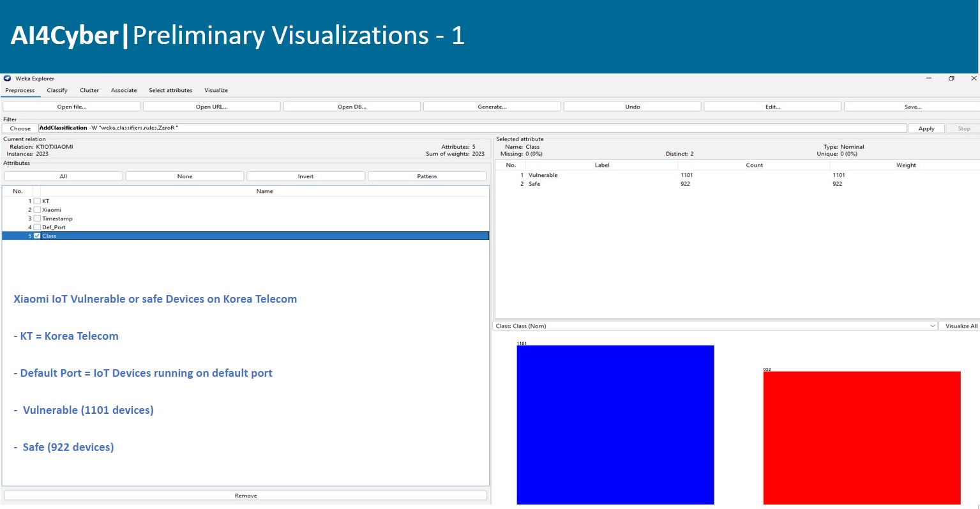980x509 pixels.
Task: Click the Save... button
Action: [912, 107]
